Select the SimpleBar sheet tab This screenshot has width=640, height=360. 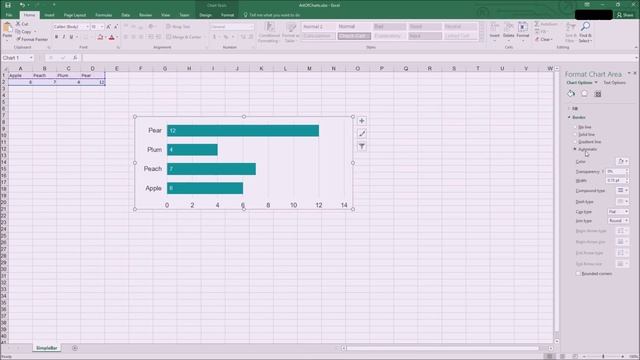pos(47,348)
